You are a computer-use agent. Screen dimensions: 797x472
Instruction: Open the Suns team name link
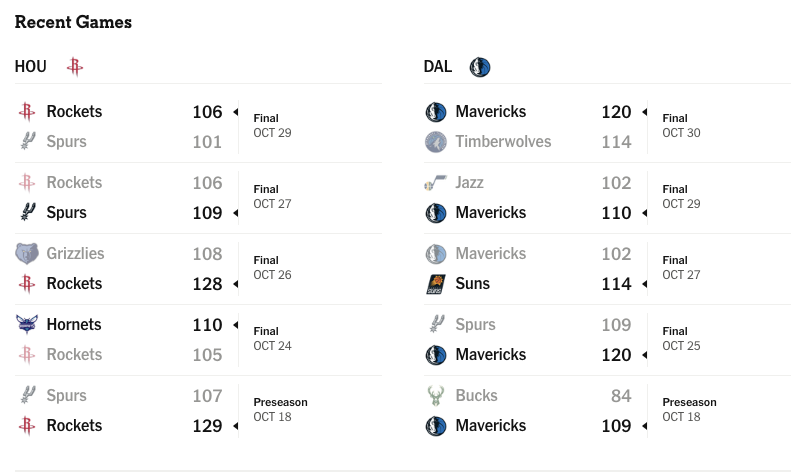tap(473, 284)
